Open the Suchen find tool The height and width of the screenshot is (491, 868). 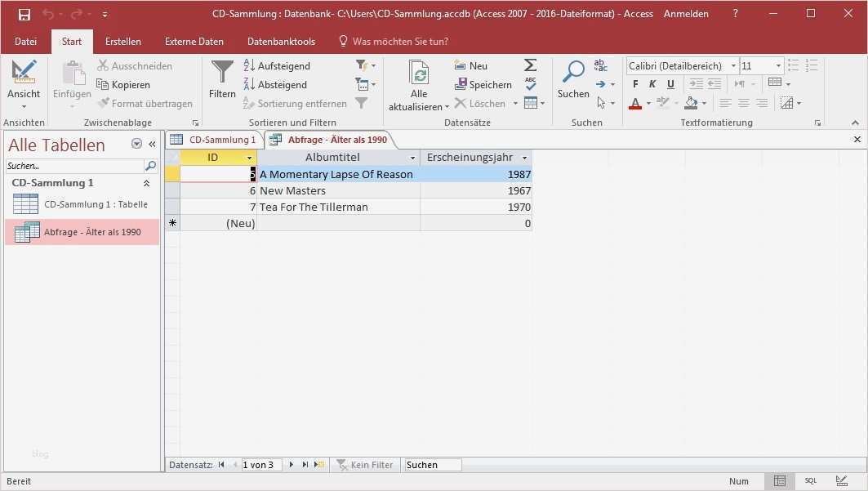pyautogui.click(x=572, y=82)
